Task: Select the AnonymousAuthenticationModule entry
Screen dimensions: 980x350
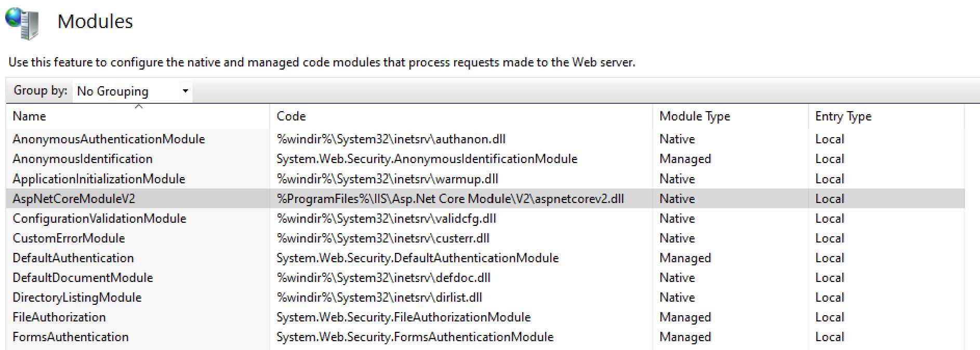Action: (109, 139)
